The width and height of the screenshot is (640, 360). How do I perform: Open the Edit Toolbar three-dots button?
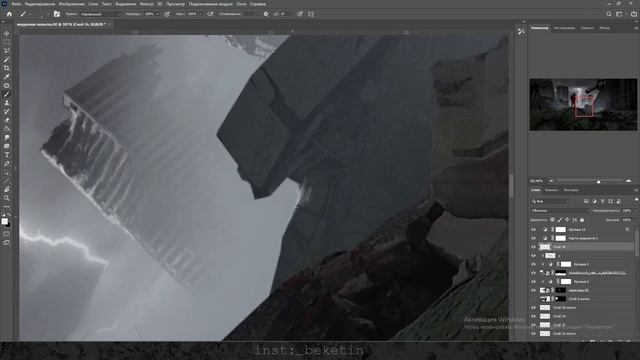7,207
